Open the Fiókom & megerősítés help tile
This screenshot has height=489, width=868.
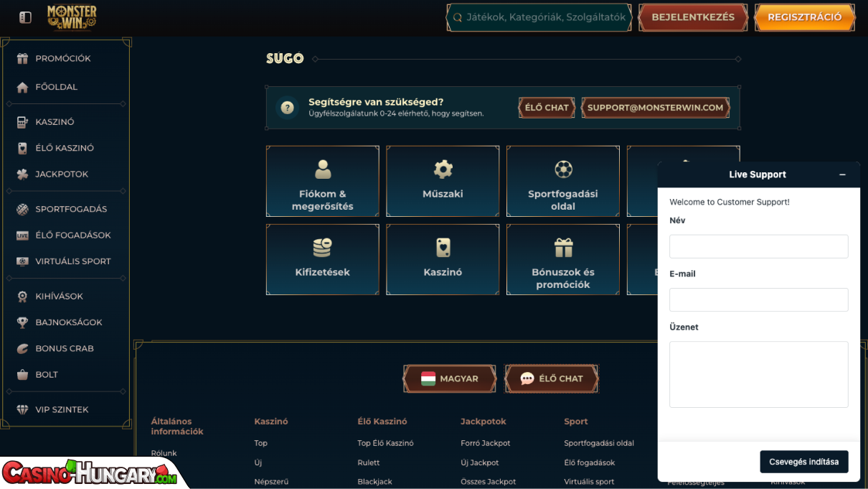pos(323,181)
